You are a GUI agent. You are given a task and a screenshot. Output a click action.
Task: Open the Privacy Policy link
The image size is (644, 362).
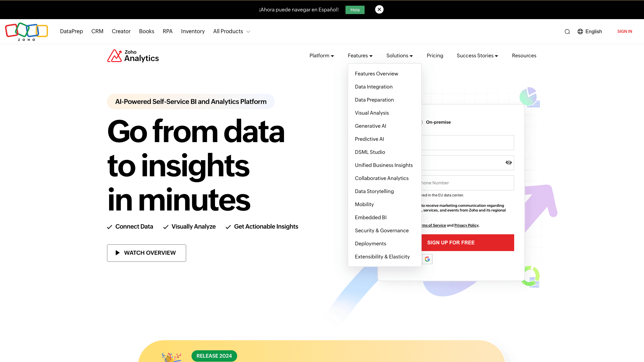point(466,225)
